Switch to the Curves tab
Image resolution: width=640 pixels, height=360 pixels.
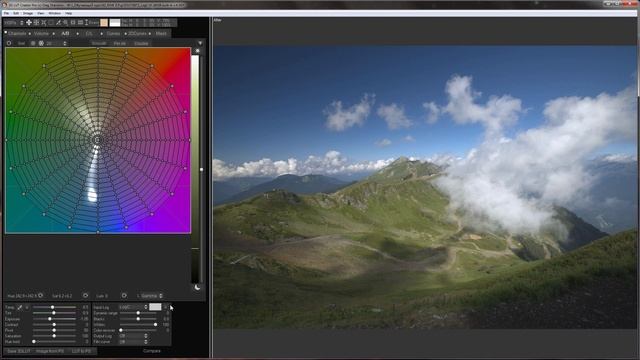click(113, 33)
